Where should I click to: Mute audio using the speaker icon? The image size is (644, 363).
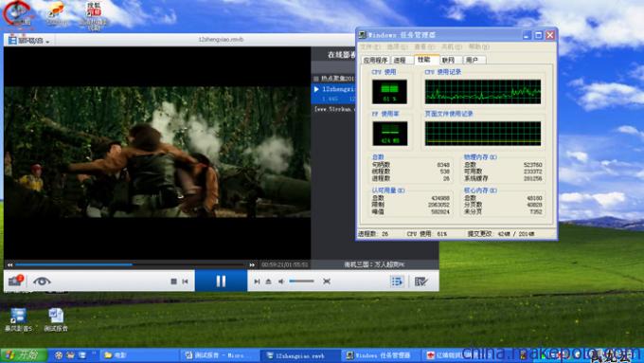click(x=281, y=281)
